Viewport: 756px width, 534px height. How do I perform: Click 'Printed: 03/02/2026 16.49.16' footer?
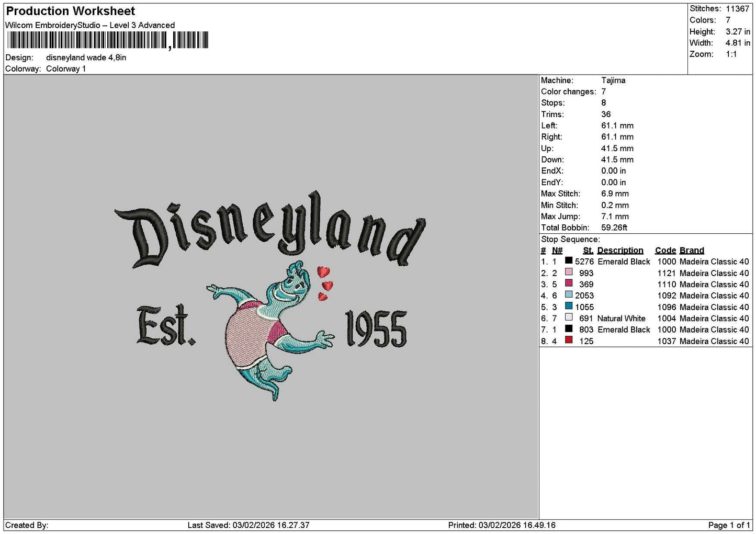coord(502,525)
